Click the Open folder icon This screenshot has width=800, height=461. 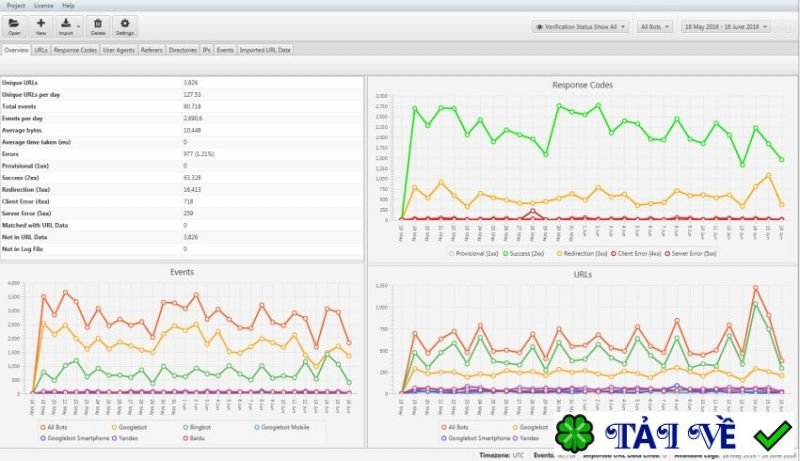click(x=14, y=23)
